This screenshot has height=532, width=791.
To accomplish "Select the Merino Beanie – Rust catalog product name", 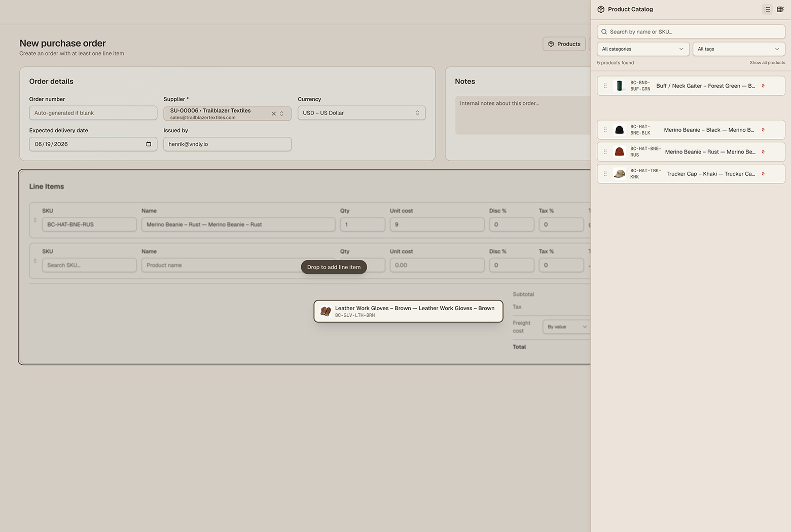I will (710, 151).
